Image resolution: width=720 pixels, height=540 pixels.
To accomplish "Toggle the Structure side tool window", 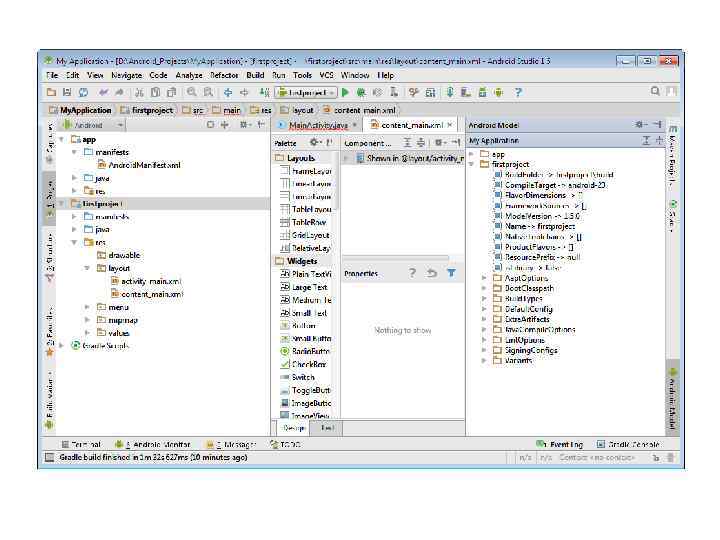I will [50, 258].
